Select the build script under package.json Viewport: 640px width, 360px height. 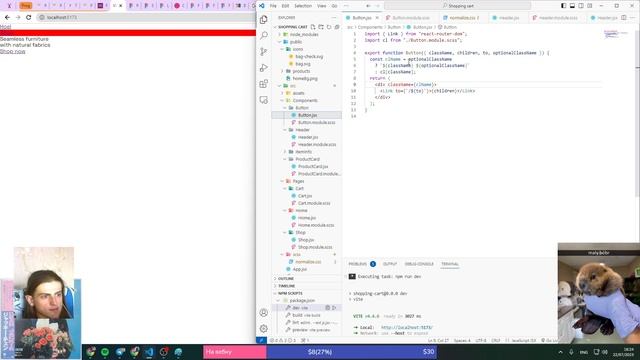[x=306, y=315]
